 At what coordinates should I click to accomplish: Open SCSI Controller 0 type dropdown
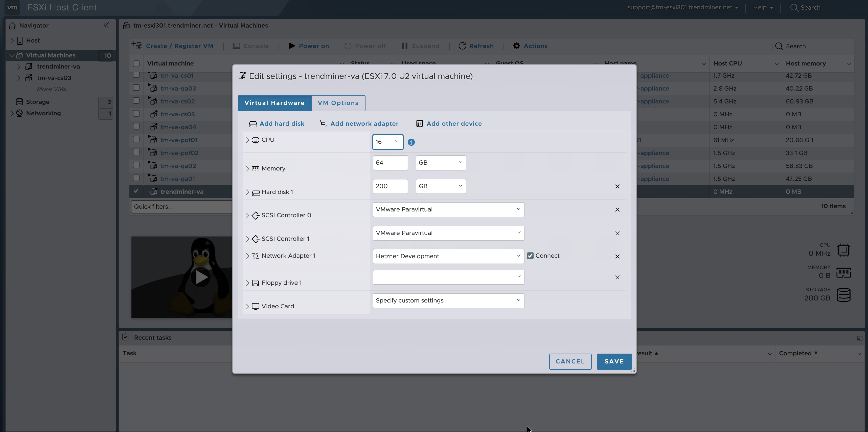[448, 209]
